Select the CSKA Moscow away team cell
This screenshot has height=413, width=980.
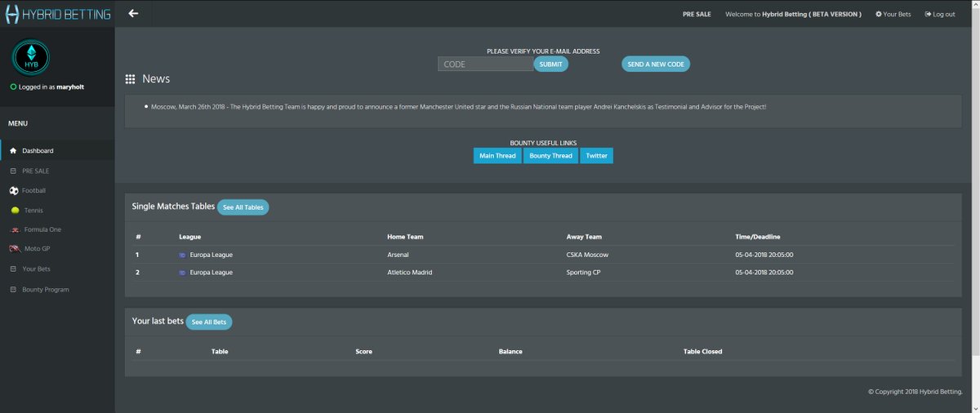click(x=587, y=255)
